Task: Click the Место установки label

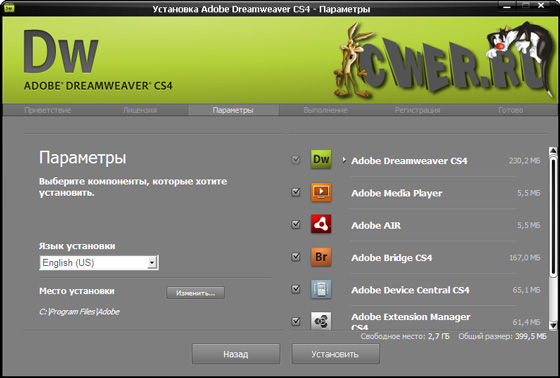Action: (77, 291)
